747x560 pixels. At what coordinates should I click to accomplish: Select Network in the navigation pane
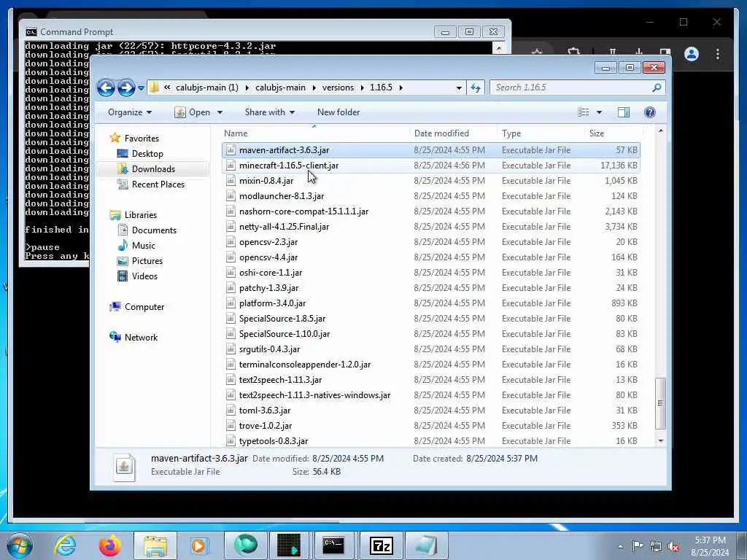pyautogui.click(x=141, y=338)
